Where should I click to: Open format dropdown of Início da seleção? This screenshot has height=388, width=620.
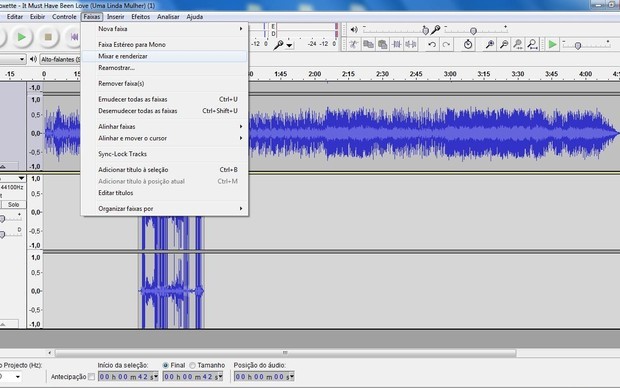(156, 377)
